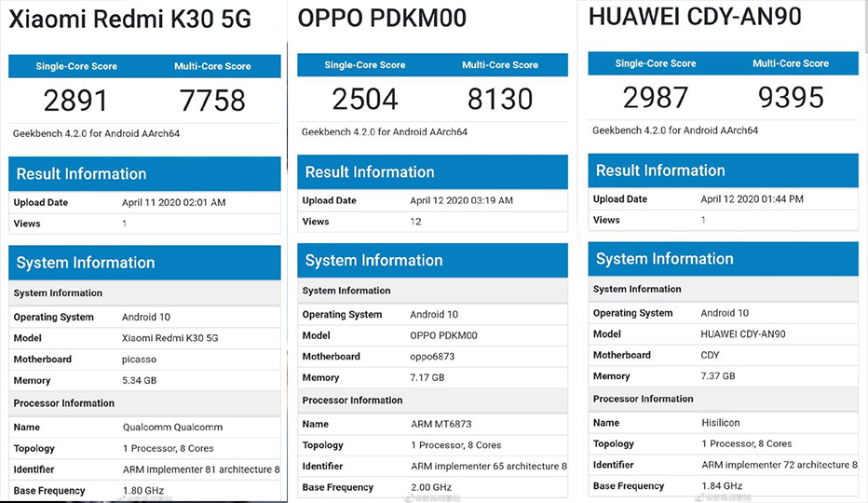Image resolution: width=868 pixels, height=503 pixels.
Task: Click HUAWEI multi-core score 9395
Action: coord(791,98)
